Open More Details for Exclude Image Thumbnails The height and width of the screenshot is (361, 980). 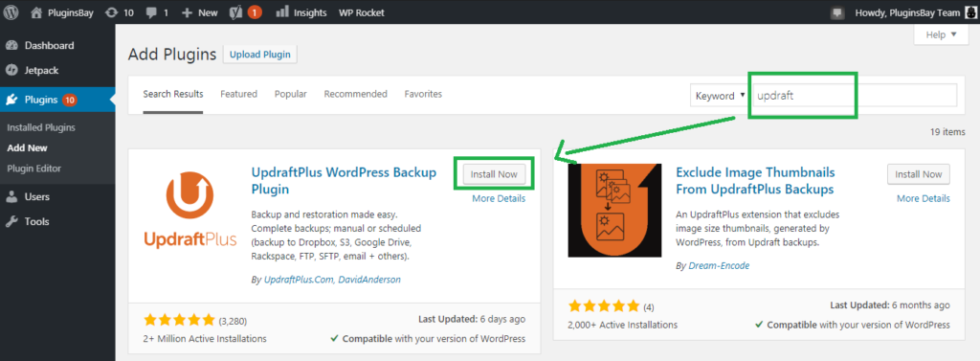click(x=924, y=198)
